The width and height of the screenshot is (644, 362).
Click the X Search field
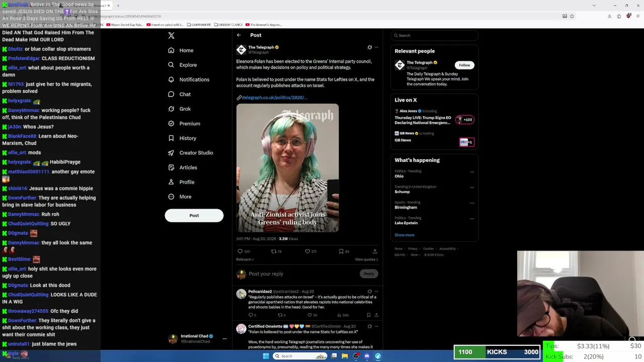(x=435, y=36)
